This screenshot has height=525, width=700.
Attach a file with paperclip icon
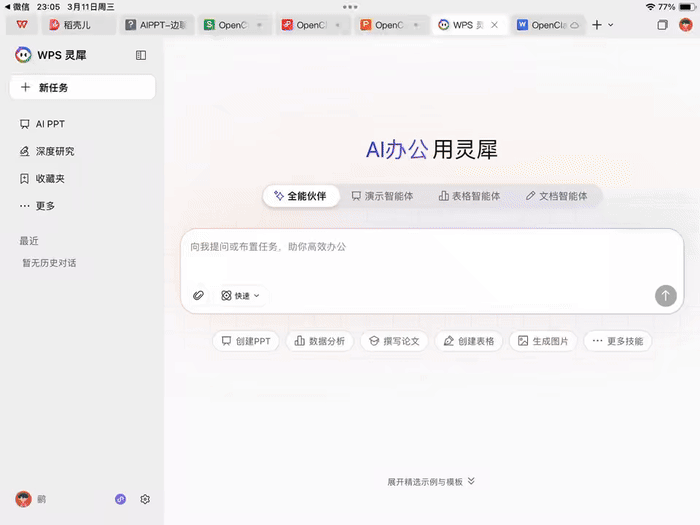198,296
